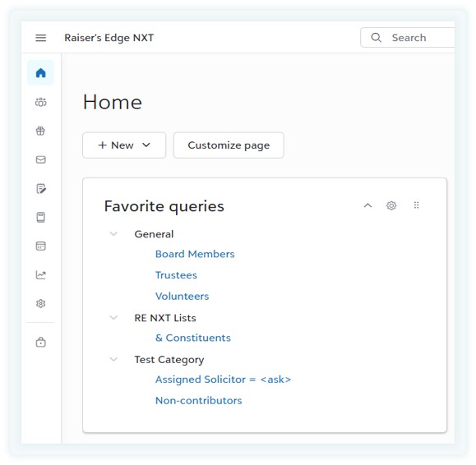Open Fundraising gift icon in sidebar
The height and width of the screenshot is (465, 476).
[40, 131]
